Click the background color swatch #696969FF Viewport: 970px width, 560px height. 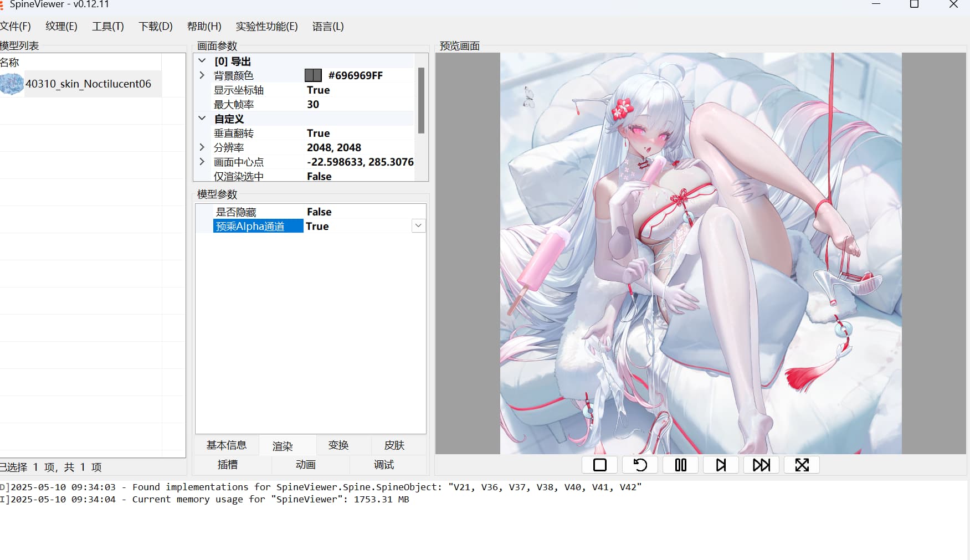pos(313,75)
